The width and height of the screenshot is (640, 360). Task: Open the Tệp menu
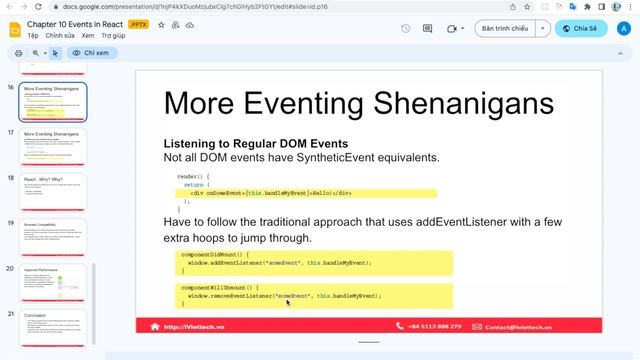pos(33,36)
